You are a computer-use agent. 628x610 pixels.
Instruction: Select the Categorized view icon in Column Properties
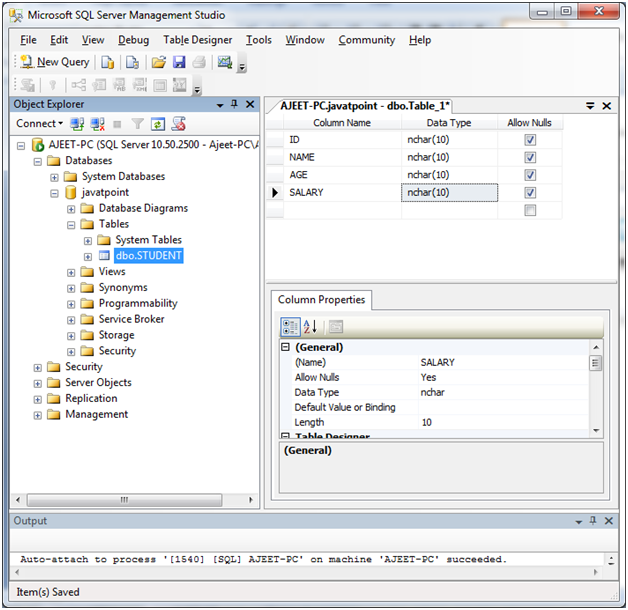pos(290,327)
